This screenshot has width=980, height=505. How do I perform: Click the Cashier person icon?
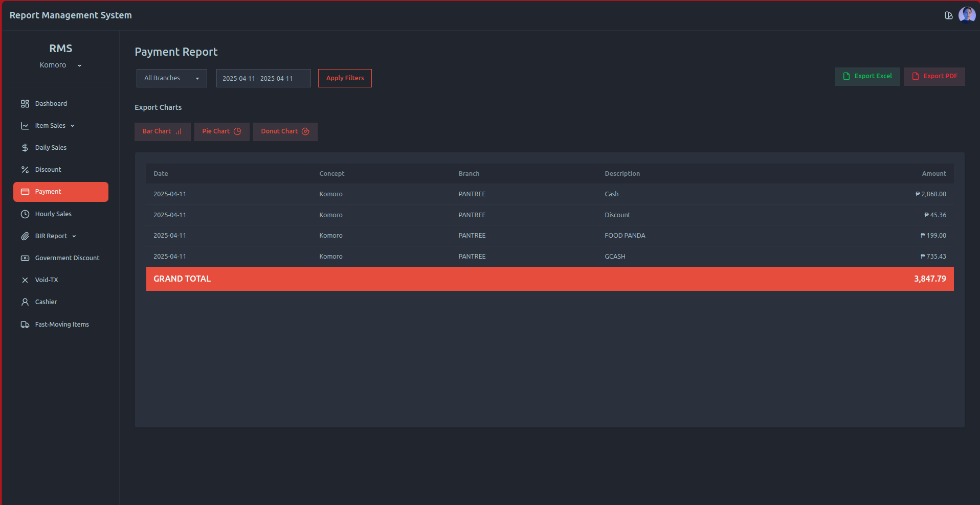tap(25, 302)
